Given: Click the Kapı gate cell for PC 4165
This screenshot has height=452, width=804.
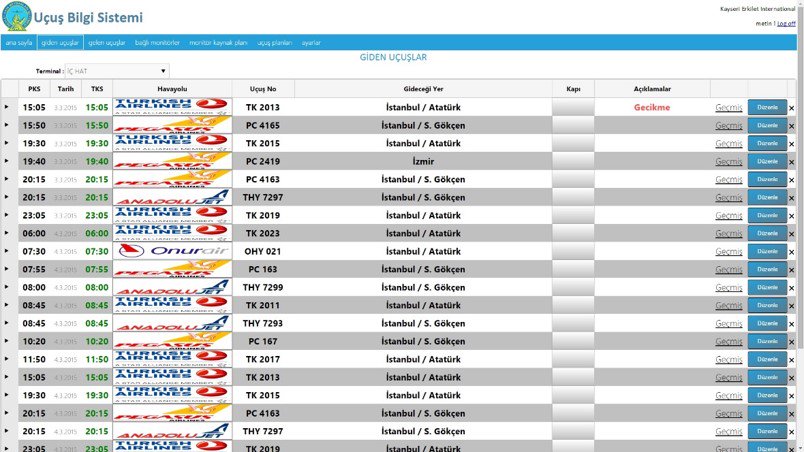Looking at the screenshot, I should tap(573, 125).
